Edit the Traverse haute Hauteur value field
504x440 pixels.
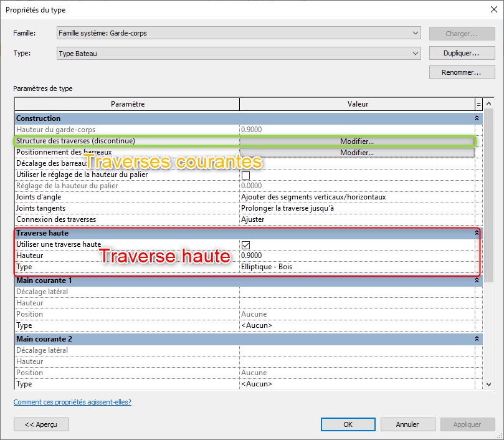pos(357,256)
